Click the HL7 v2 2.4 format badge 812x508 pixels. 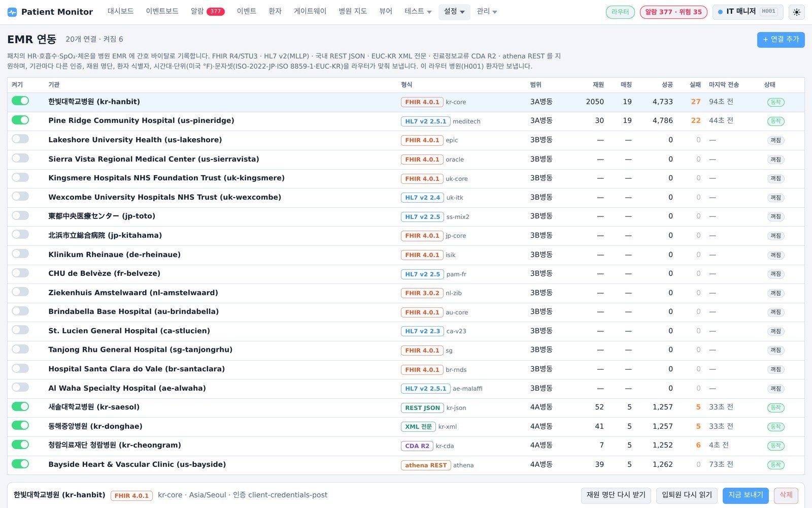point(422,198)
